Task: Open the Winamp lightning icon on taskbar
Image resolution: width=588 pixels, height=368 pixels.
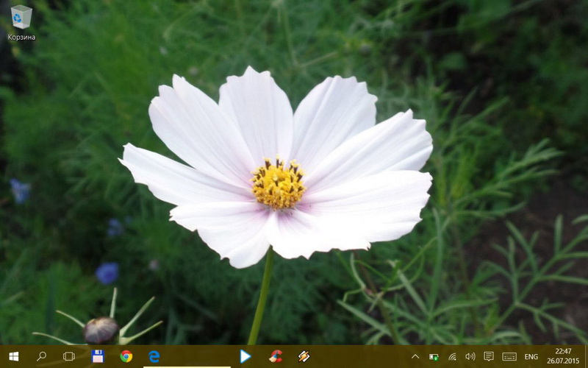Action: 304,356
